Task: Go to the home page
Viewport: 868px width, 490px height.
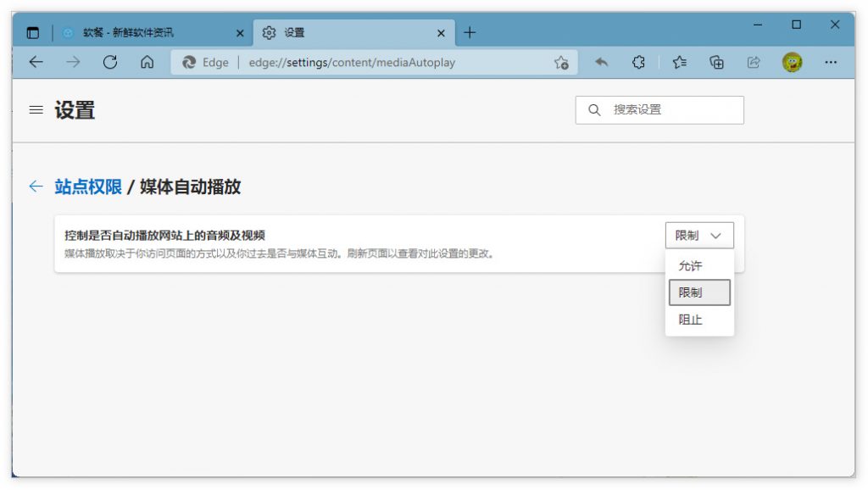Action: 147,62
